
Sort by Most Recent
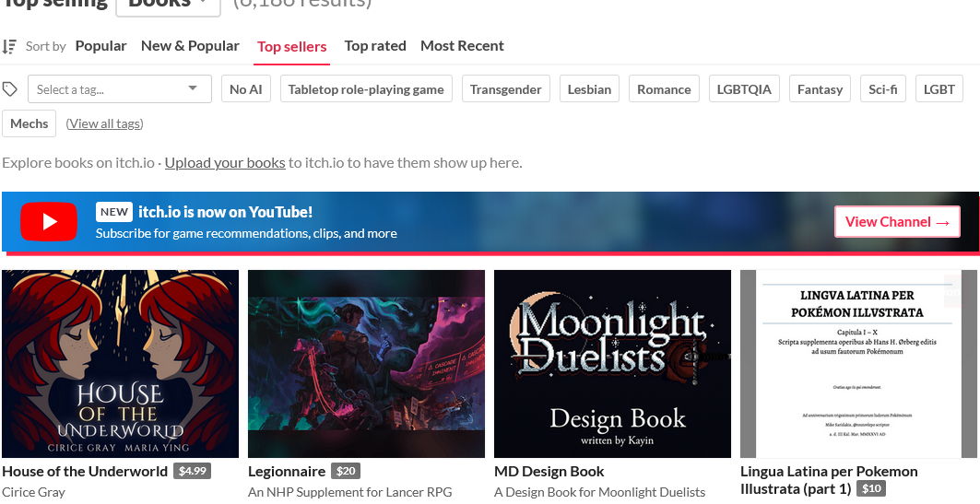coord(462,46)
